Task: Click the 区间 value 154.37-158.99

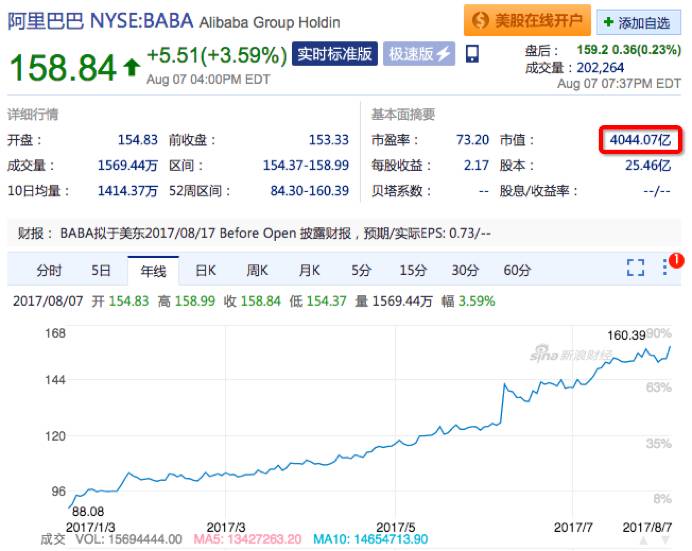Action: coord(306,165)
